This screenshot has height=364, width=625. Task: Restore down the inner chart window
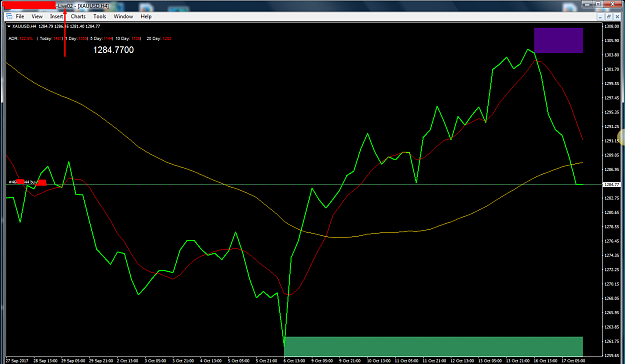pos(609,16)
